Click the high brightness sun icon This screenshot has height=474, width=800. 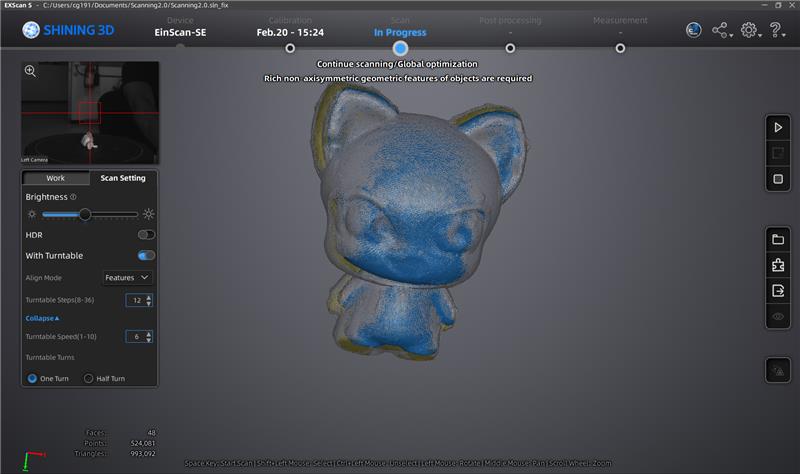click(148, 214)
